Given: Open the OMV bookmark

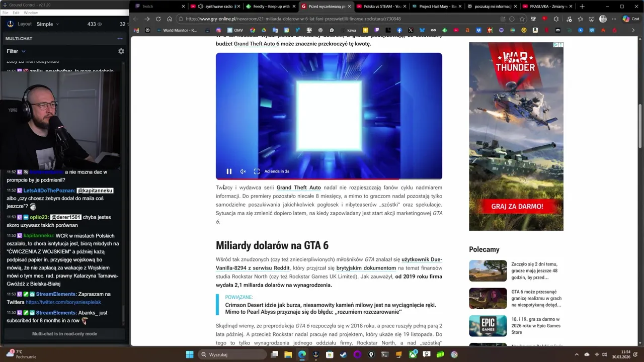Looking at the screenshot, I should tap(234, 30).
